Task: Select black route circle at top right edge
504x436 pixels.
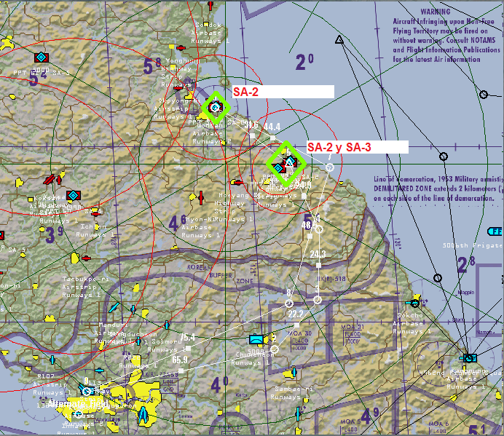Action: tap(484, 95)
